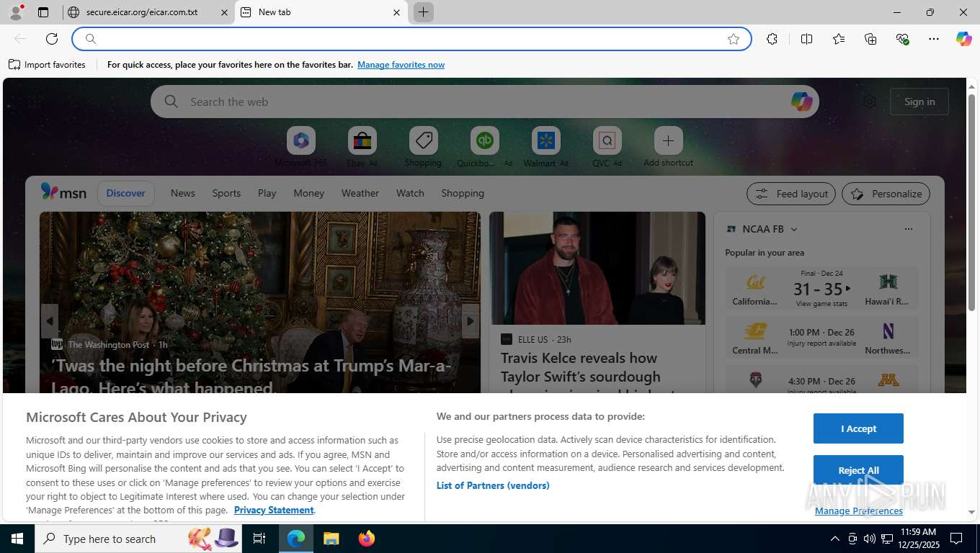The height and width of the screenshot is (553, 980).
Task: Open the Shopping shortcut tile
Action: (x=423, y=147)
